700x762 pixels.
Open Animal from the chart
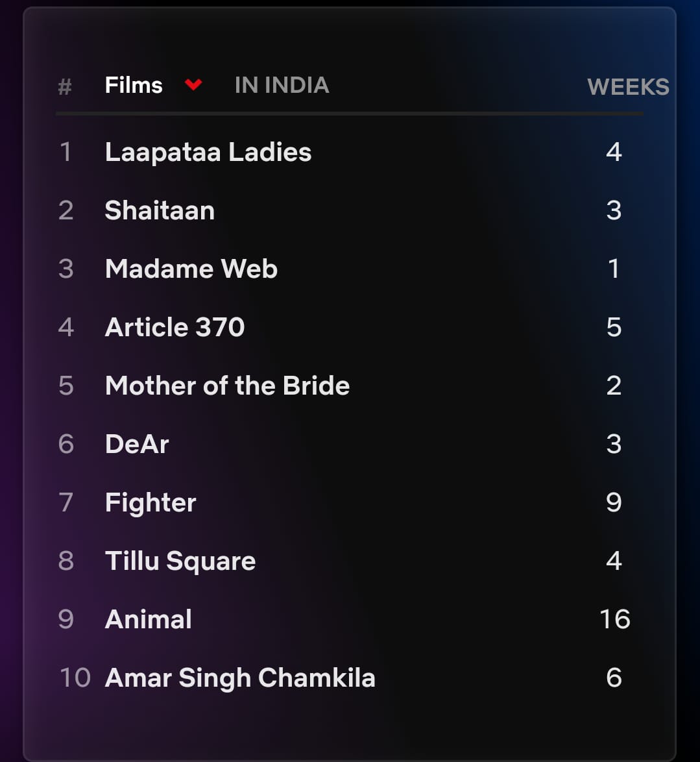coord(149,619)
